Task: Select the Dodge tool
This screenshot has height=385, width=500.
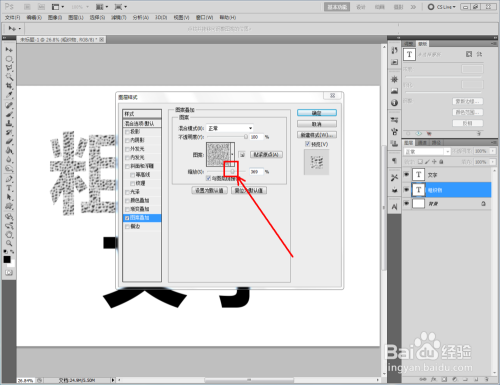Action: pyautogui.click(x=9, y=169)
